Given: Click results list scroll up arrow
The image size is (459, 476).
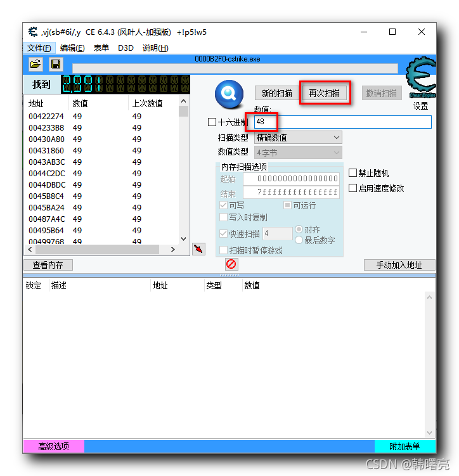Looking at the screenshot, I should (x=183, y=101).
